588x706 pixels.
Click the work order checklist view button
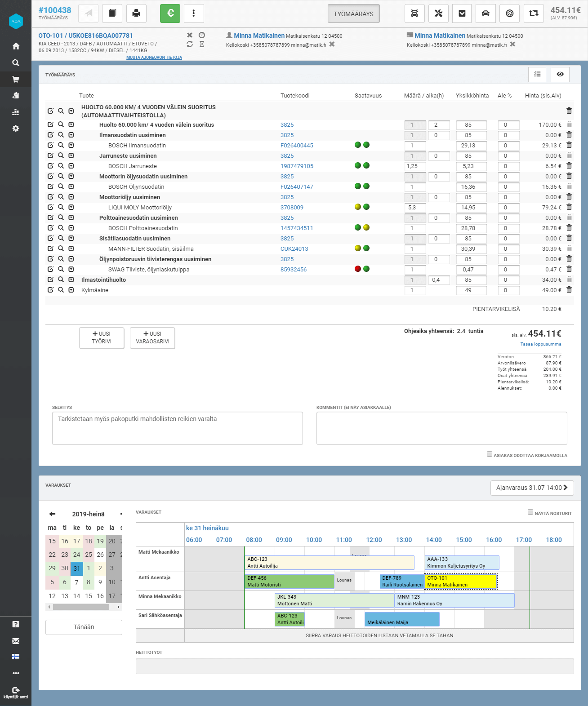click(x=537, y=74)
